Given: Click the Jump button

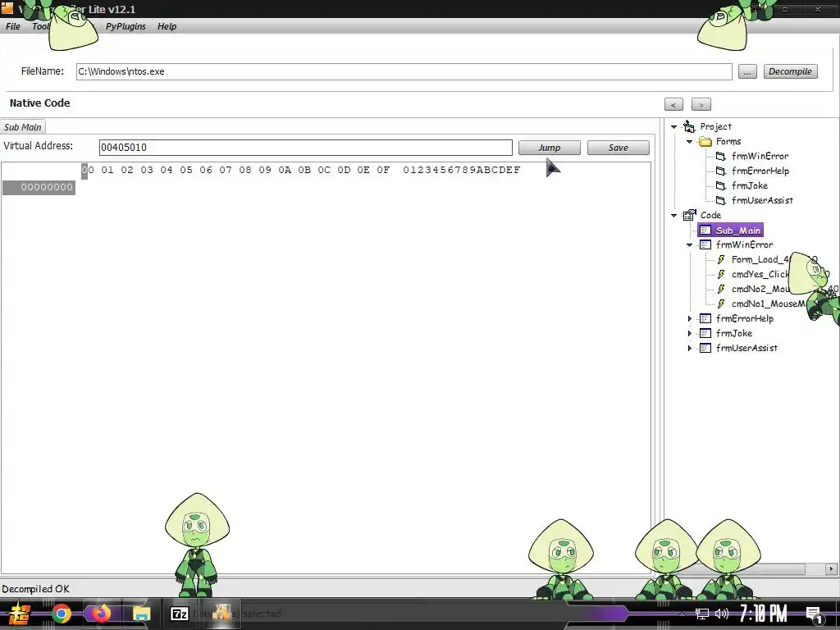Looking at the screenshot, I should click(x=549, y=148).
